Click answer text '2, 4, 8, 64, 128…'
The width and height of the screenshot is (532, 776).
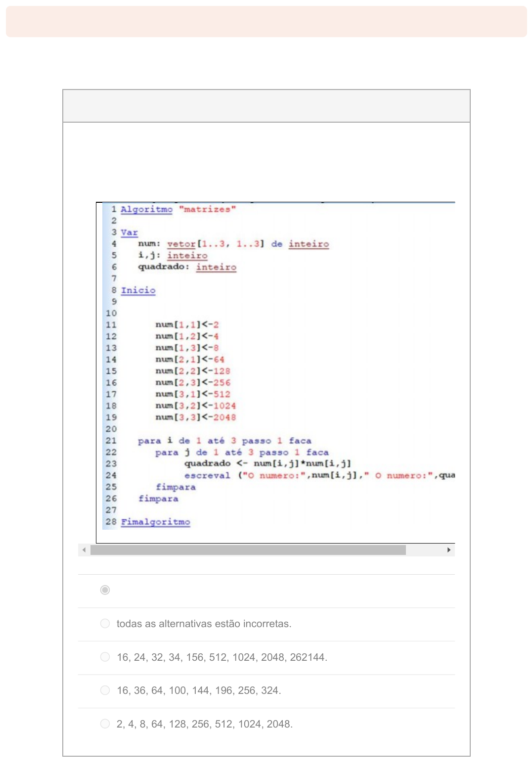(x=205, y=724)
